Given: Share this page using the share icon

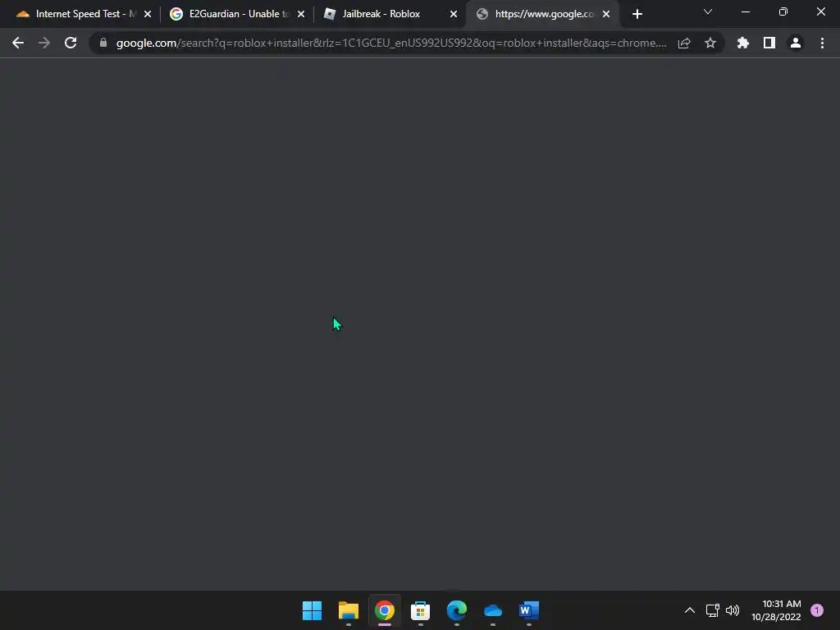Looking at the screenshot, I should pyautogui.click(x=684, y=43).
